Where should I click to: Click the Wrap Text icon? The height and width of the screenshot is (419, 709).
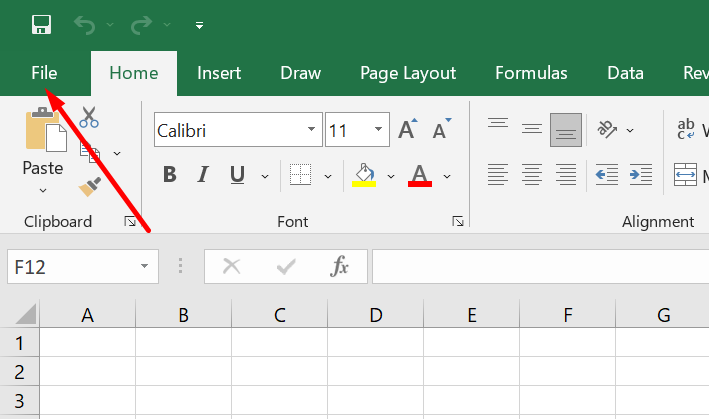(685, 129)
